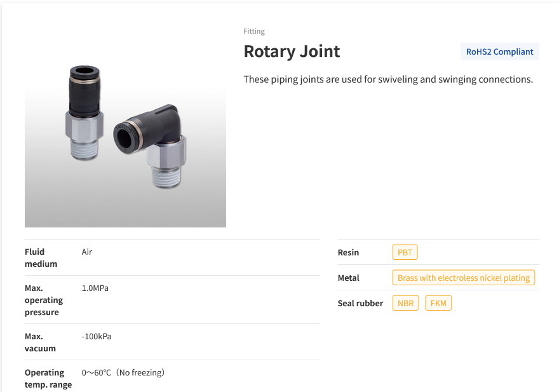Image resolution: width=559 pixels, height=392 pixels.
Task: Click the NBR seal rubber tag
Action: (x=405, y=302)
